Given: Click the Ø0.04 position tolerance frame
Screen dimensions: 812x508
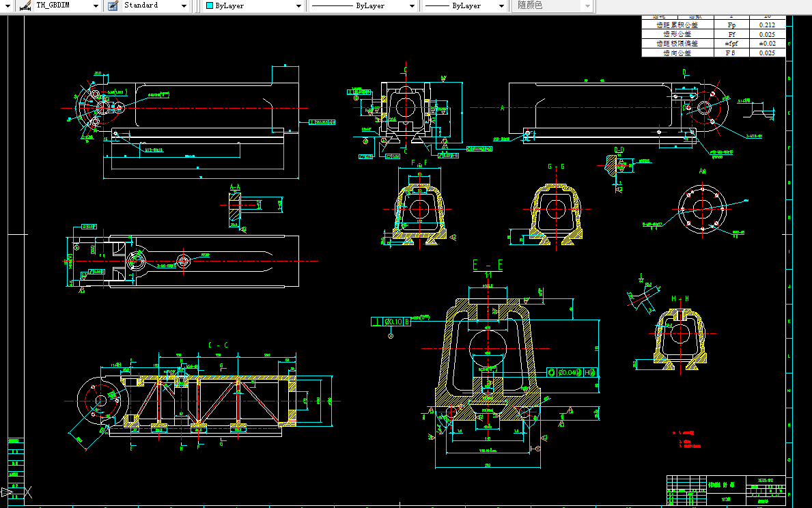Looking at the screenshot, I should (x=571, y=372).
